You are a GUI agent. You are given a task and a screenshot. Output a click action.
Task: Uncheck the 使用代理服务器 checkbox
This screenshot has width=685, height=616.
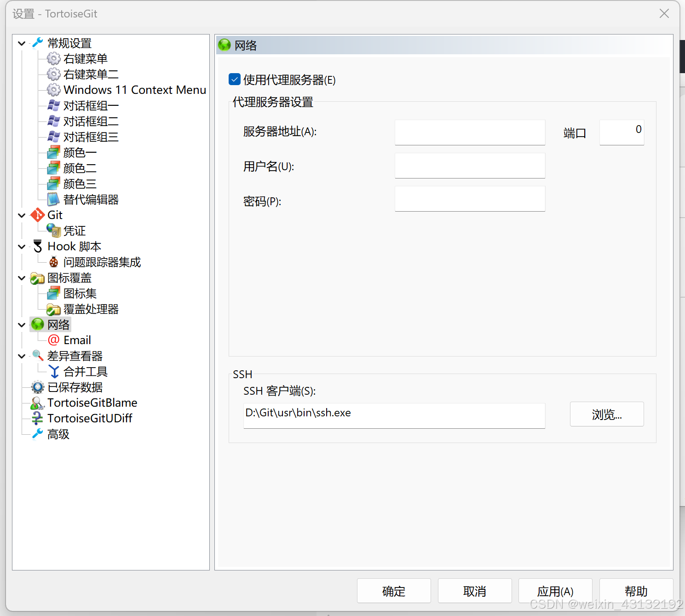click(x=235, y=79)
